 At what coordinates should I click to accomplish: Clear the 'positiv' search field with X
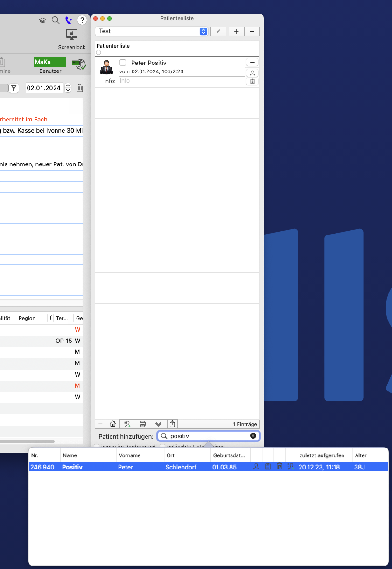[253, 436]
